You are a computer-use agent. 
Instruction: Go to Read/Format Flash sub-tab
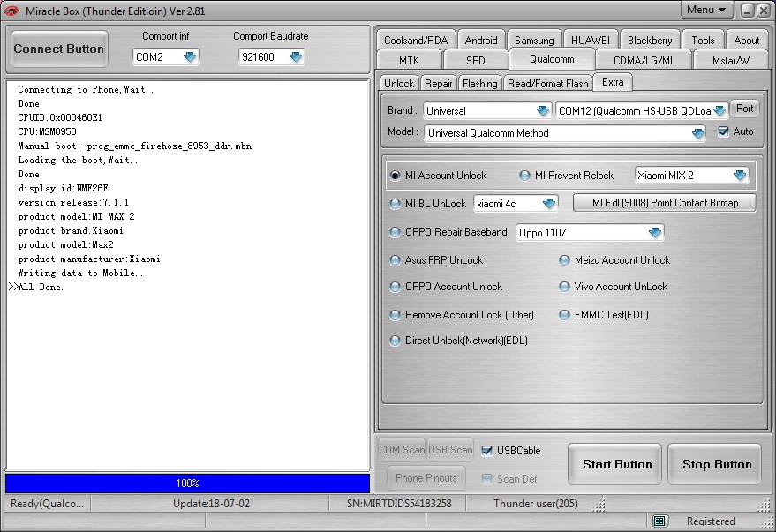pyautogui.click(x=547, y=83)
